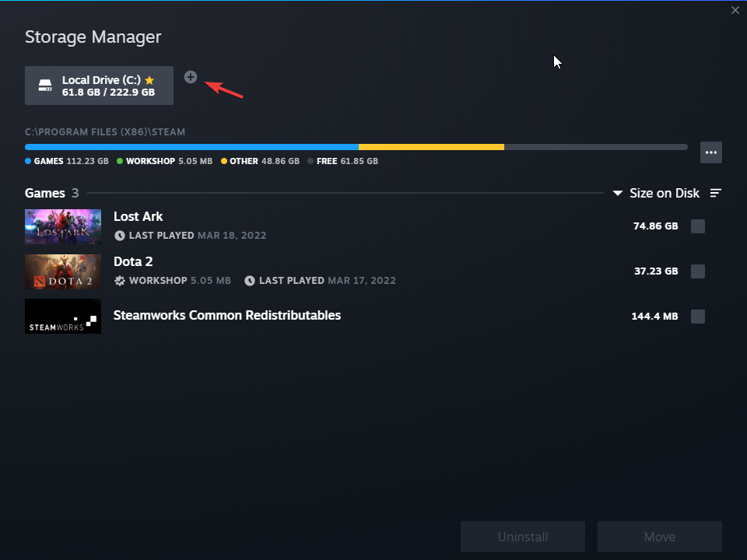Select the Lost Ark title

(139, 216)
